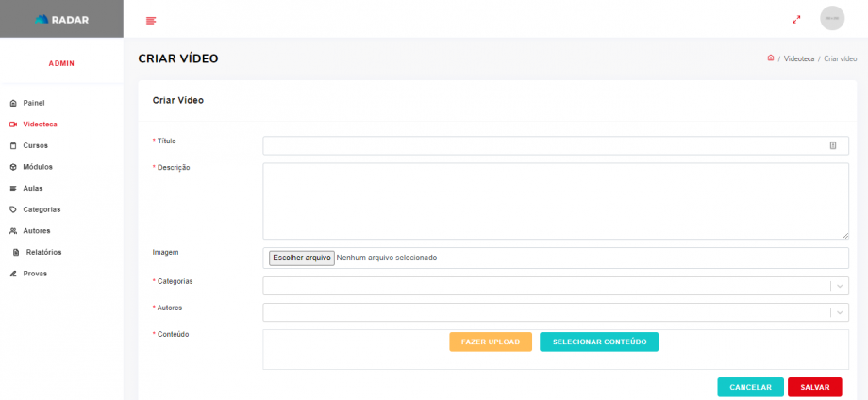
Task: Click the Categorias tag icon in sidebar
Action: pyautogui.click(x=13, y=209)
